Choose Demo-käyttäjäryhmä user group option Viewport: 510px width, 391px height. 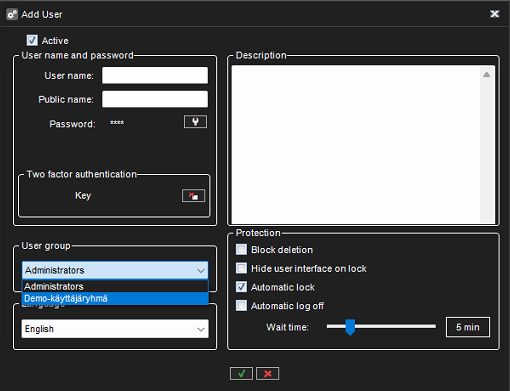pos(115,298)
